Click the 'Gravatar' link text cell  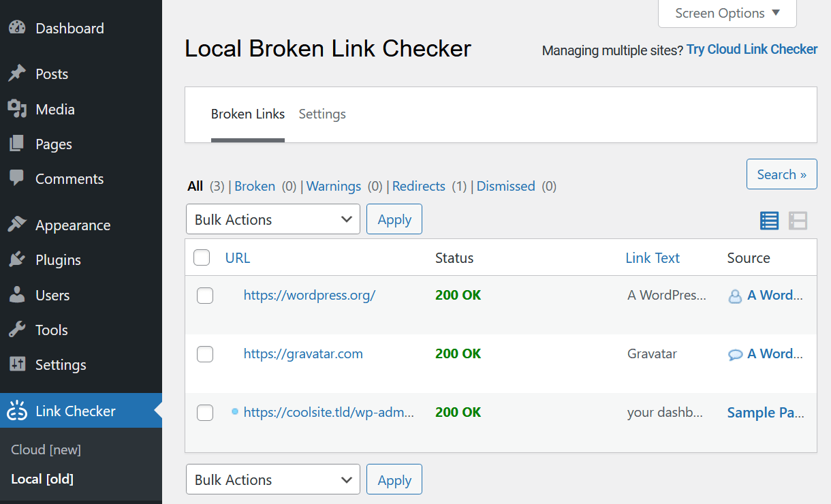click(x=652, y=353)
